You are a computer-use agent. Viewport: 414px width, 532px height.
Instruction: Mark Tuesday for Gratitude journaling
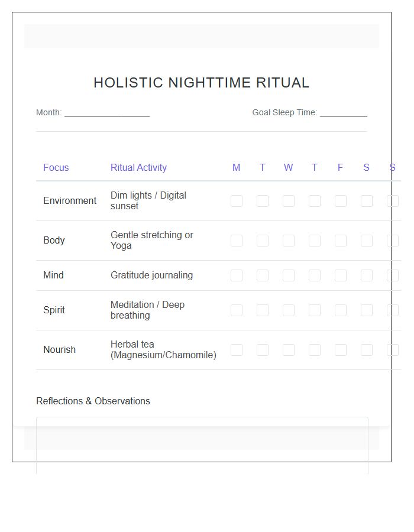pyautogui.click(x=263, y=275)
